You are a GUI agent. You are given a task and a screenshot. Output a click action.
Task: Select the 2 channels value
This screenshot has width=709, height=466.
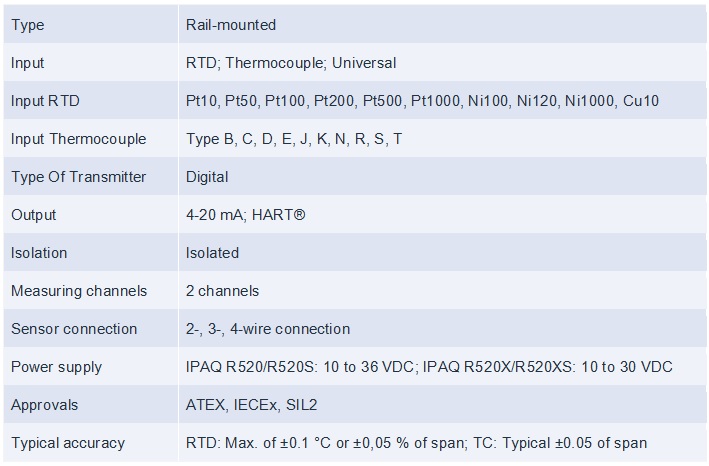point(222,291)
